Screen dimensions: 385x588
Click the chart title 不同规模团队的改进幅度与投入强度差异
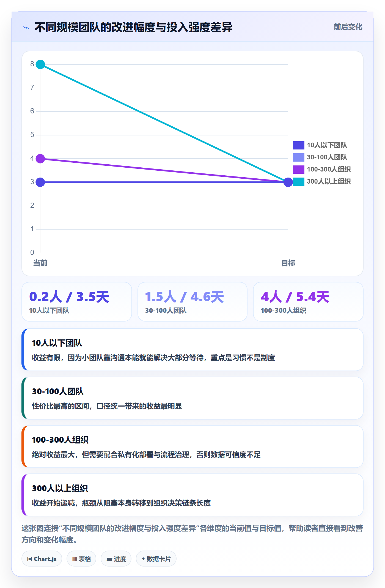point(133,27)
